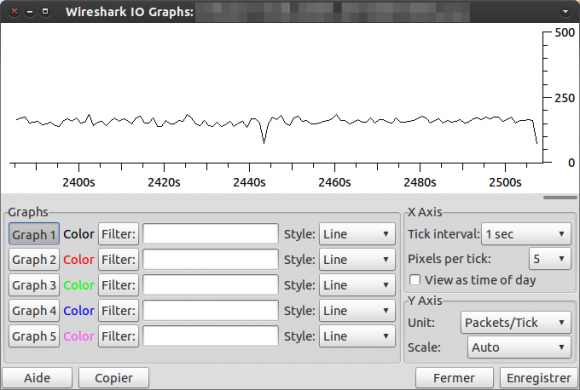
Task: Enable the Graph 4 toggle
Action: tap(34, 310)
